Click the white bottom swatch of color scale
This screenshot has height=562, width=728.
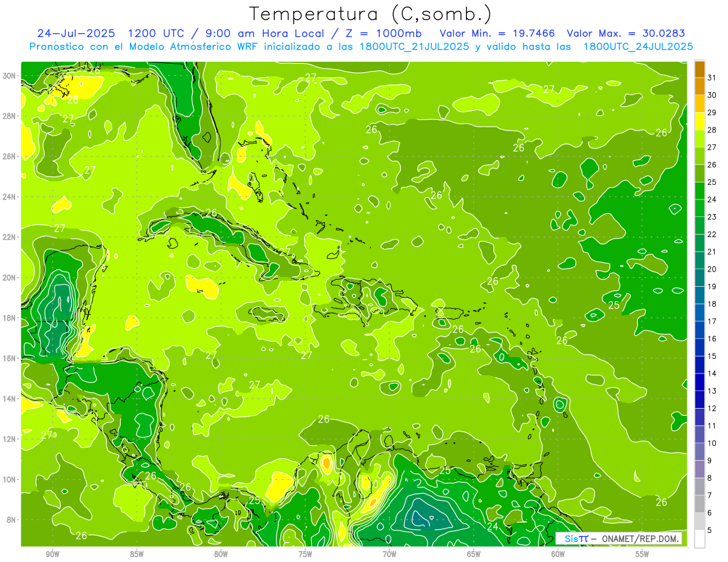tap(699, 539)
